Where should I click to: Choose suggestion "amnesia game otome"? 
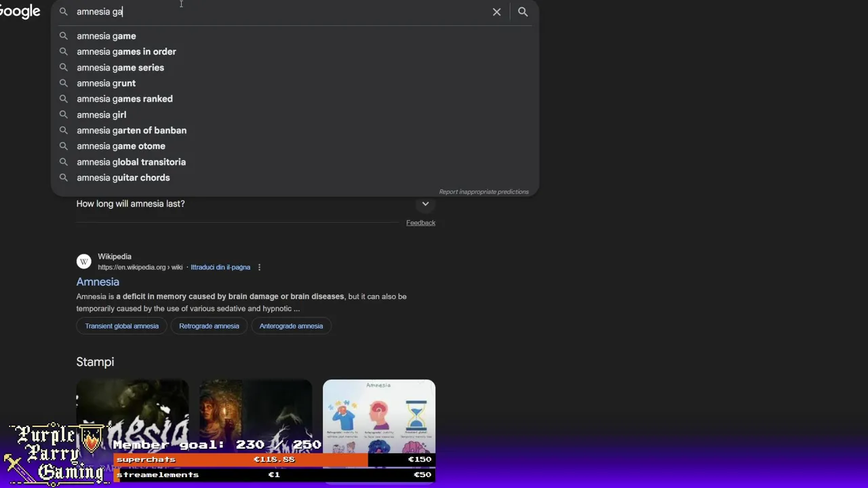[295, 146]
